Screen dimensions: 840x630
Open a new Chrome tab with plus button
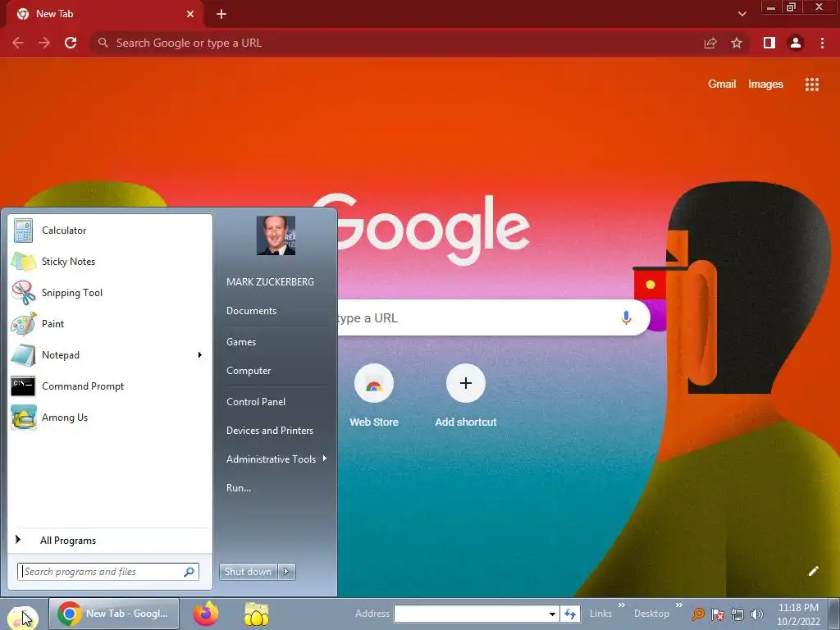[x=221, y=14]
